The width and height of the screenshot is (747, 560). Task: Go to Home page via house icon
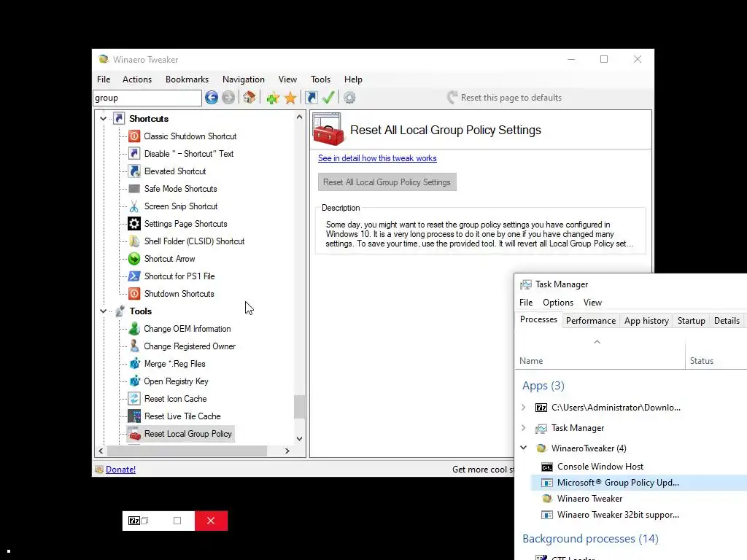point(249,98)
